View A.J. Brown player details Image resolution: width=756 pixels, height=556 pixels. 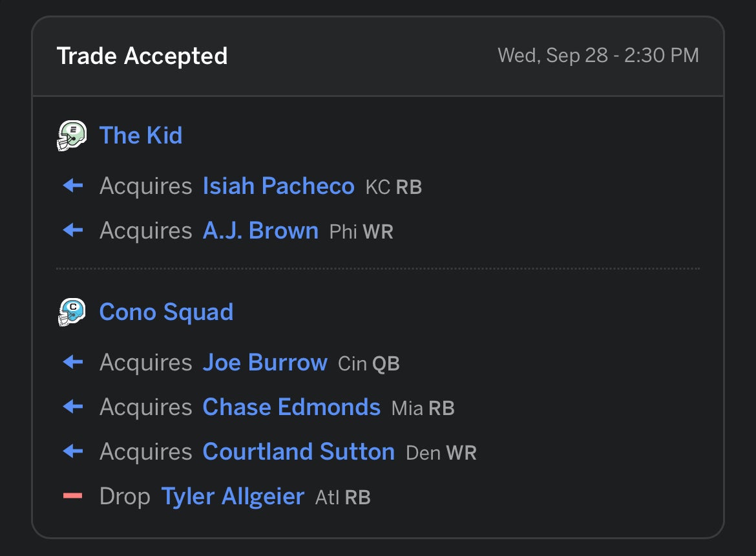click(x=260, y=231)
